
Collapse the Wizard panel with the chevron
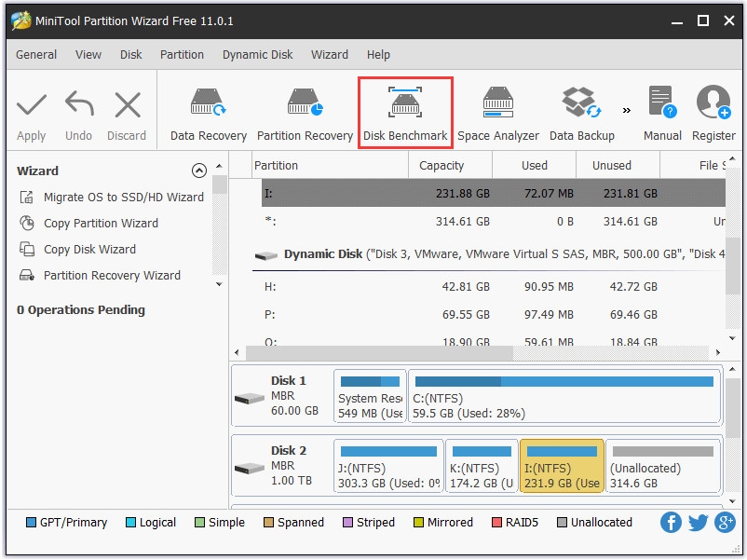198,171
